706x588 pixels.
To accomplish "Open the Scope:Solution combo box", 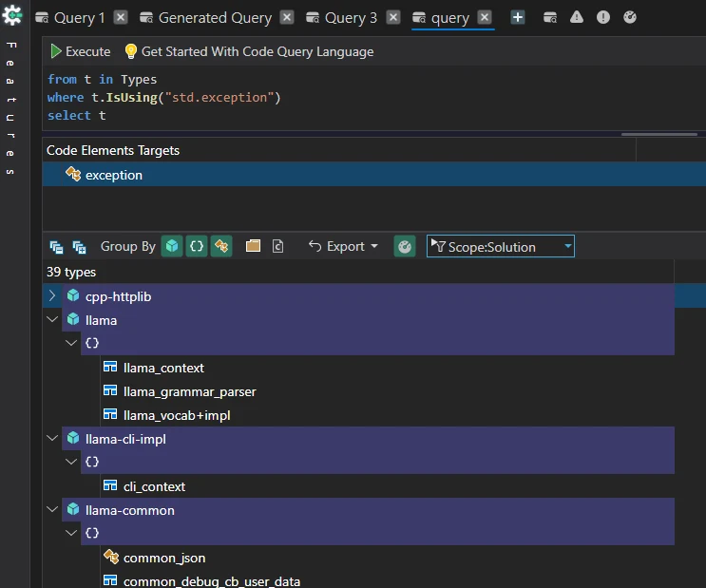I will (500, 246).
